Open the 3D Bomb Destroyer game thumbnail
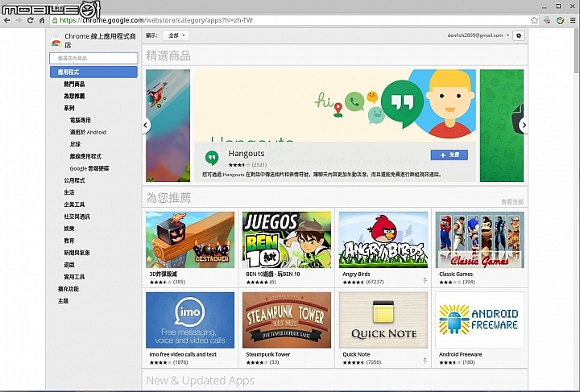Viewport: 580px width, 392px height. pyautogui.click(x=190, y=239)
